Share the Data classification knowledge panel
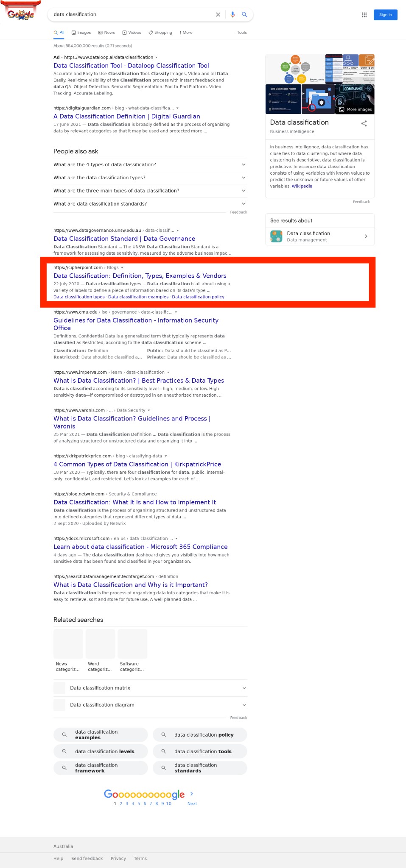This screenshot has height=868, width=406. (364, 123)
